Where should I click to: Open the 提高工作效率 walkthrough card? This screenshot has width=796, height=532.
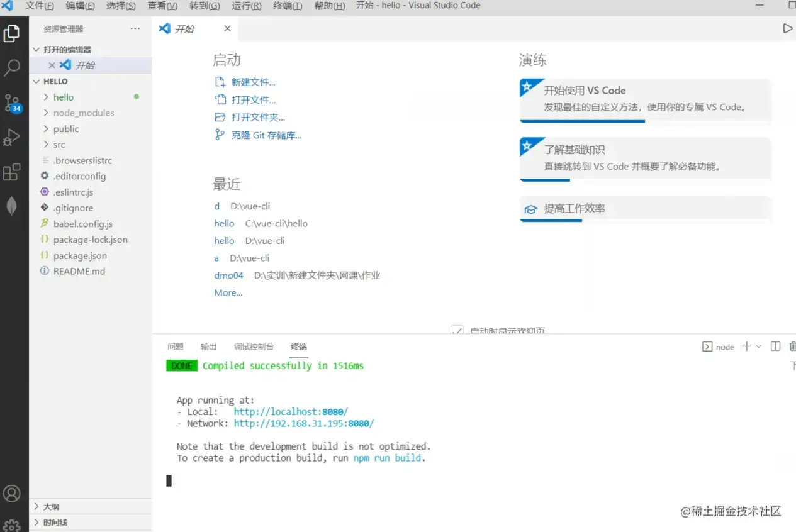click(645, 209)
